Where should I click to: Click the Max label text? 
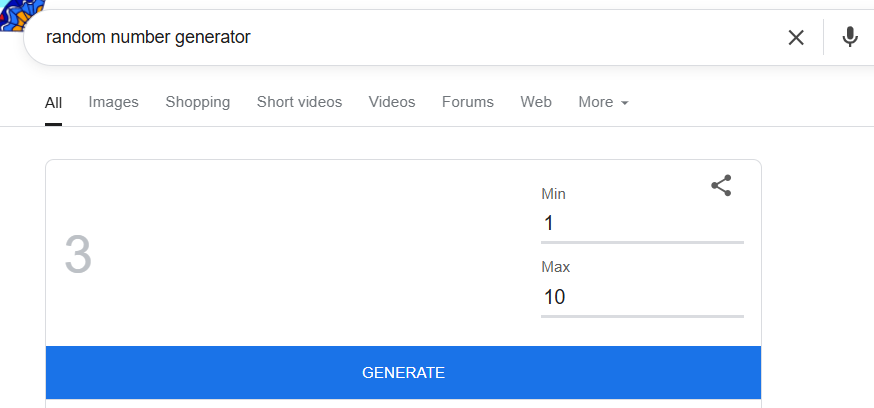(555, 267)
